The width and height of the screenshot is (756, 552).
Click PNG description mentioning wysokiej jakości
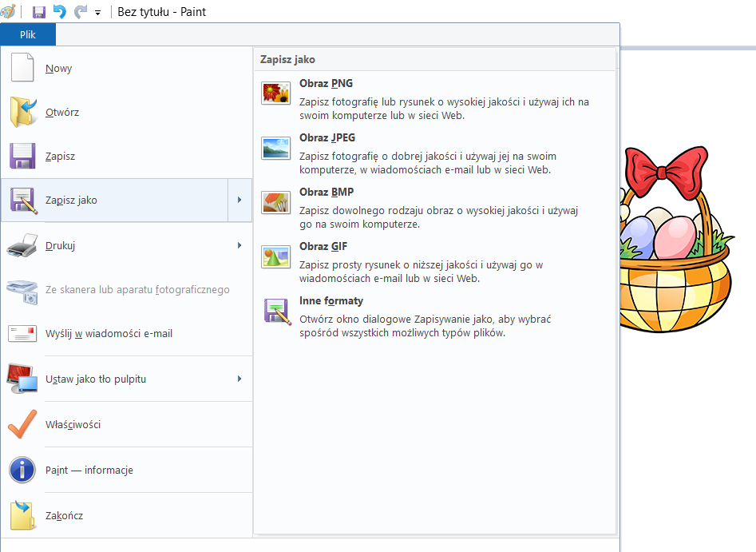click(444, 109)
